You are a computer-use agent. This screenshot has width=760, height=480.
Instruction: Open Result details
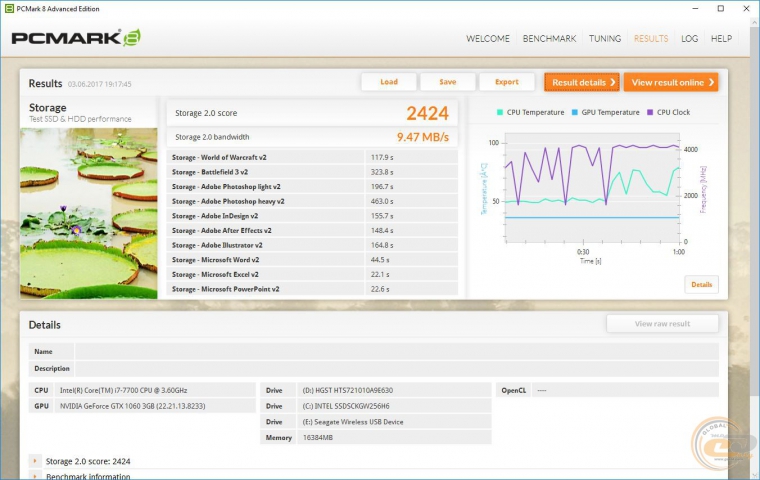pos(582,82)
